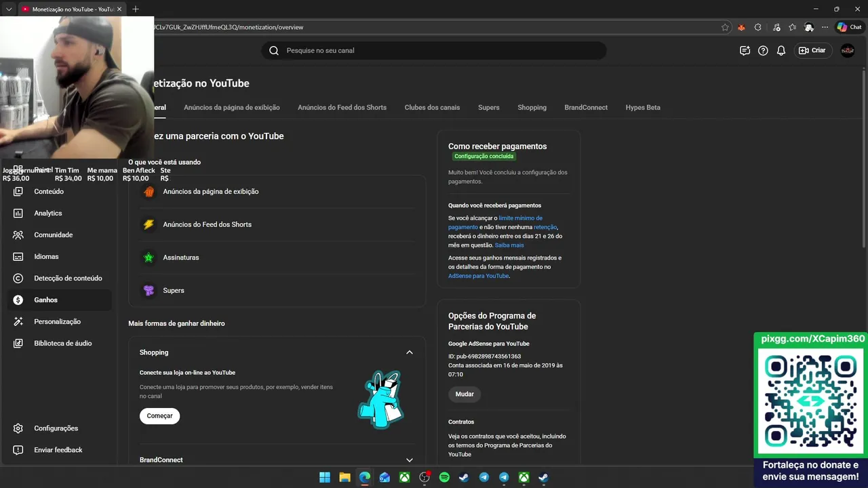Switch to Anúncios do Feed dos Shorts tab
Screen dimensions: 868x488
(x=342, y=108)
